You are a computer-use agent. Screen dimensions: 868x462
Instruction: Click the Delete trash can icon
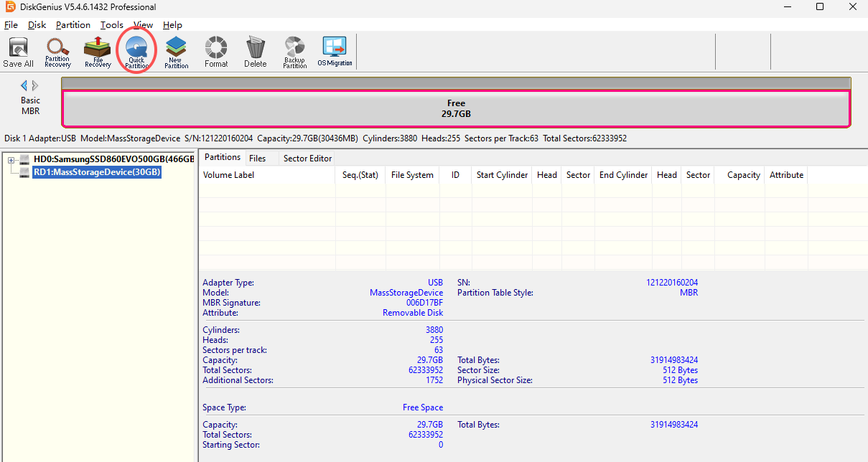[x=255, y=52]
